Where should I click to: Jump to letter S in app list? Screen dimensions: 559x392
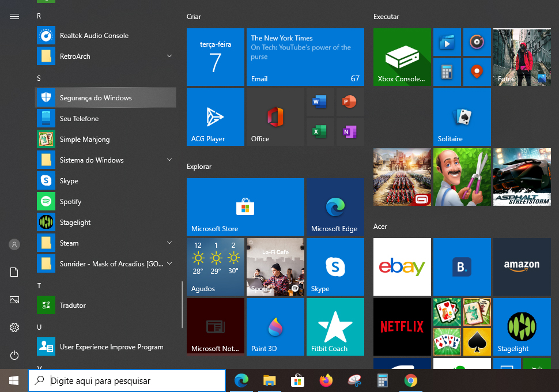[x=39, y=78]
